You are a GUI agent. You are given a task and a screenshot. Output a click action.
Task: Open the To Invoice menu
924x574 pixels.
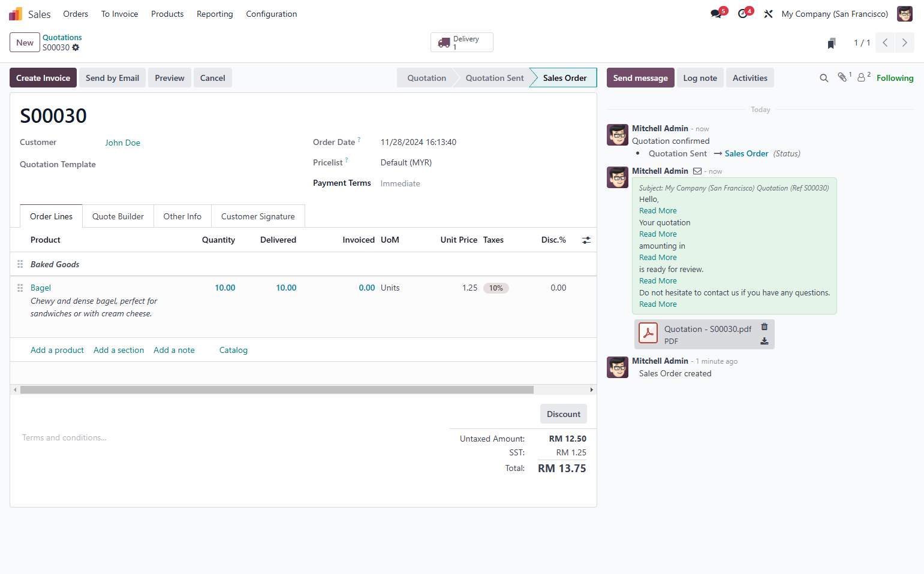pos(119,14)
